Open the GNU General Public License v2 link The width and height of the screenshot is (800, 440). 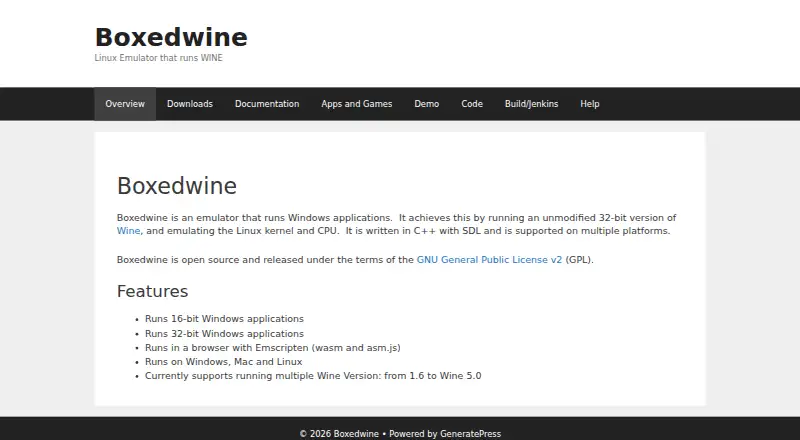[489, 259]
